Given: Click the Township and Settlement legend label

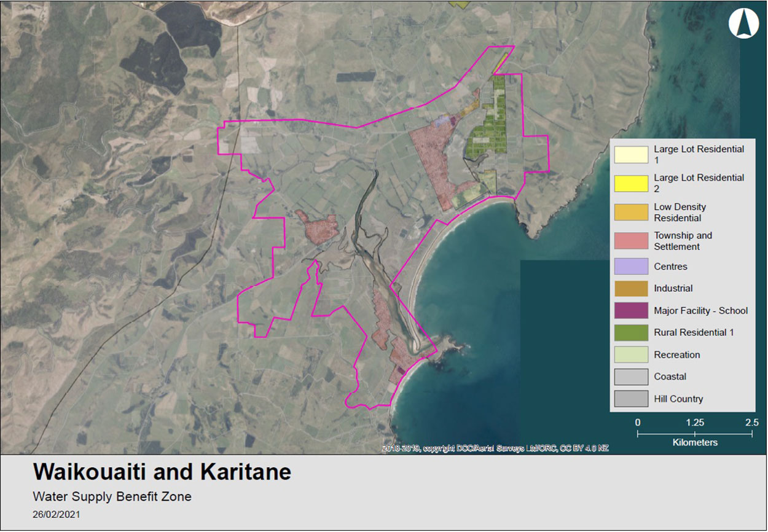Looking at the screenshot, I should [683, 241].
